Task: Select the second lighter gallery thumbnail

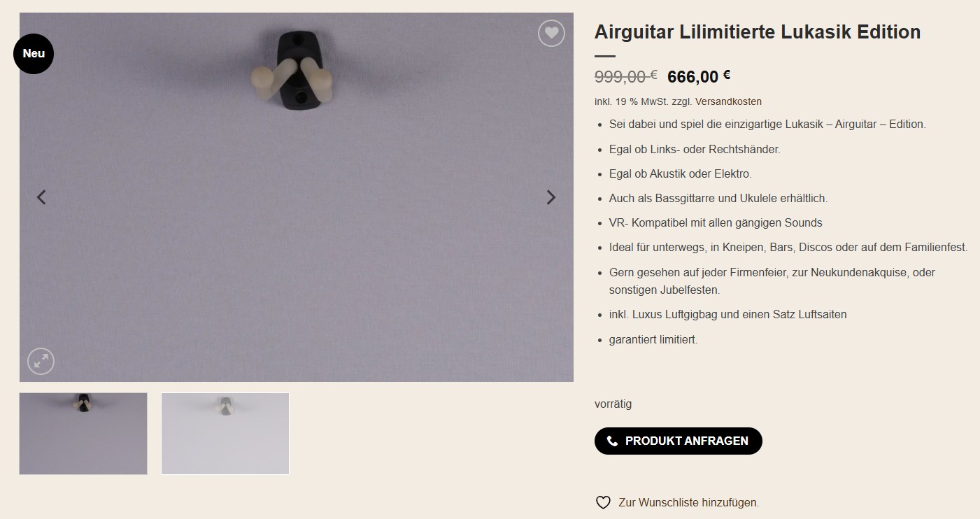Action: coord(225,434)
